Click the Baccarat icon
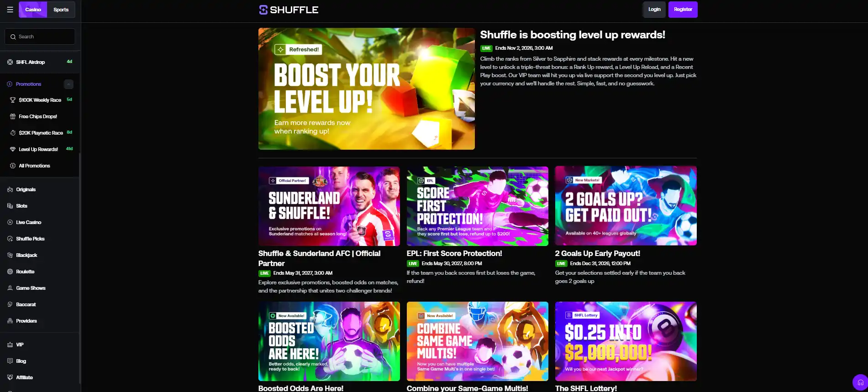Screen dimensions: 868x392 click(10, 304)
